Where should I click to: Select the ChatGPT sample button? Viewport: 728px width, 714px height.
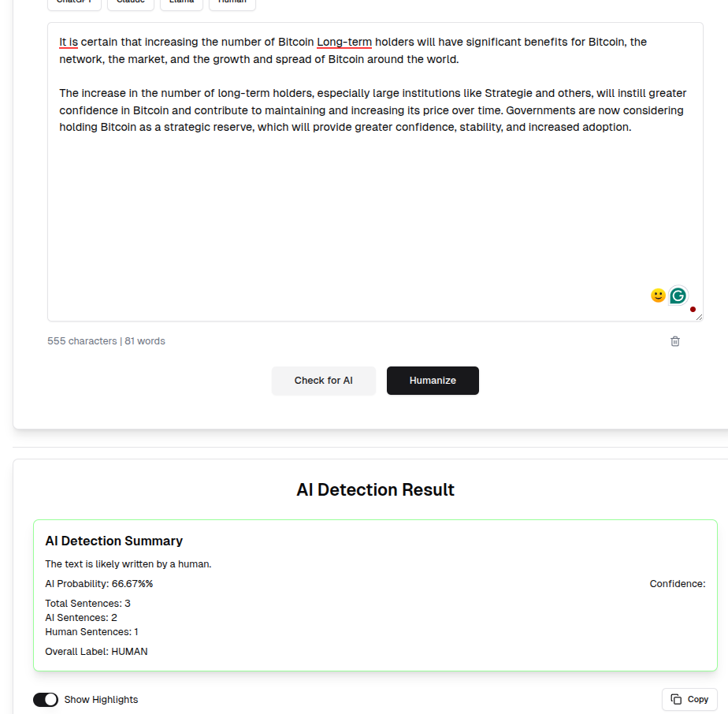(74, 3)
